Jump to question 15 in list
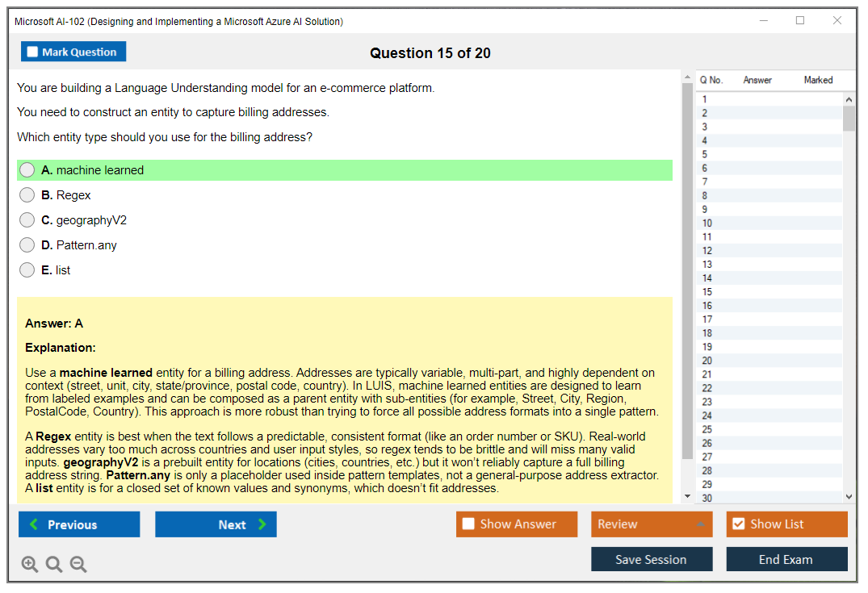Image resolution: width=868 pixels, height=593 pixels. 707,292
